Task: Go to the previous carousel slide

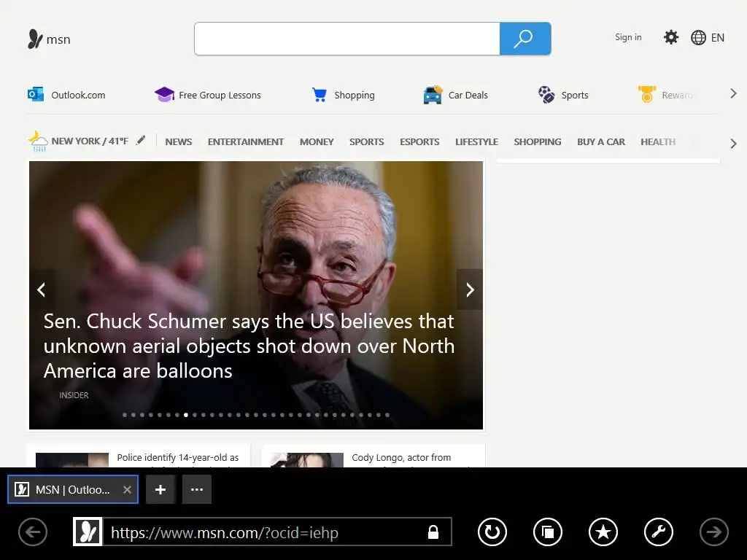Action: 42,289
